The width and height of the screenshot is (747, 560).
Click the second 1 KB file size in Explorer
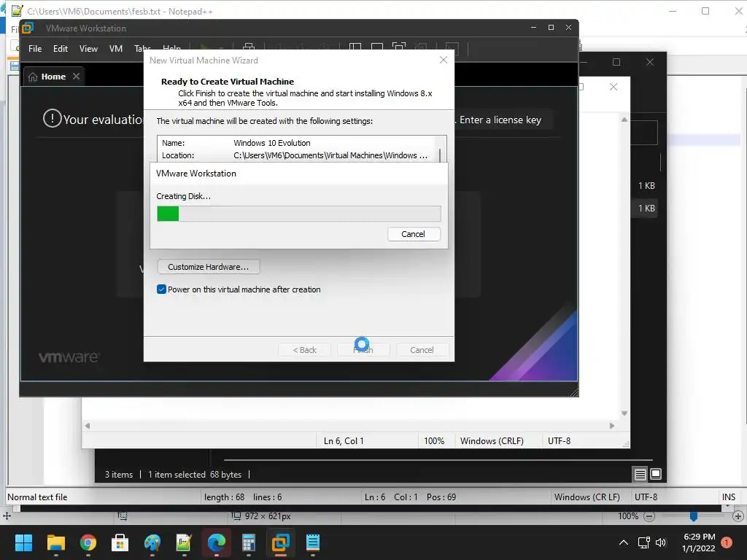tap(646, 208)
